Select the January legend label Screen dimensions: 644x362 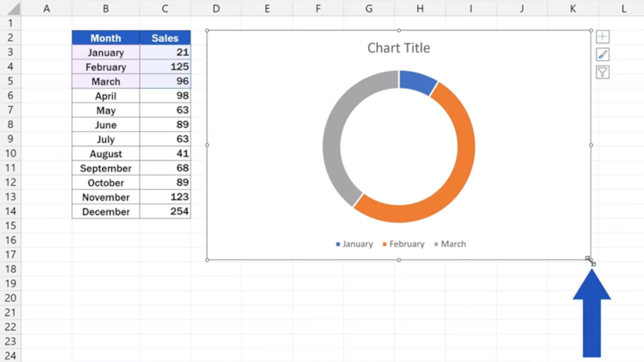pyautogui.click(x=358, y=244)
